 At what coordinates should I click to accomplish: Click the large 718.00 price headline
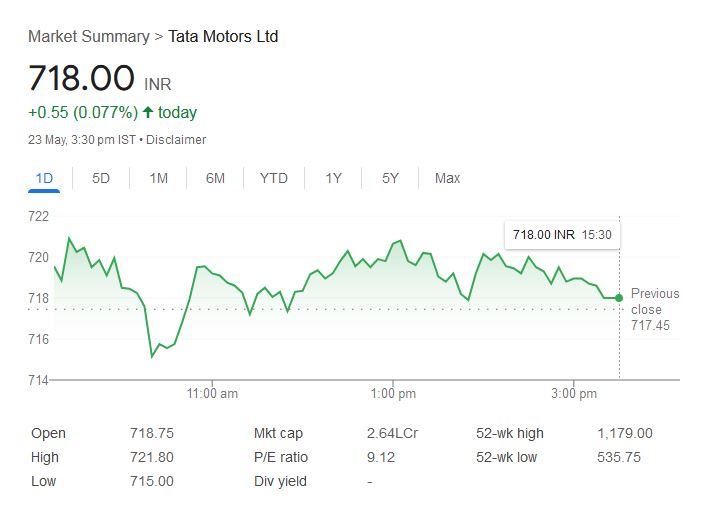click(x=81, y=79)
